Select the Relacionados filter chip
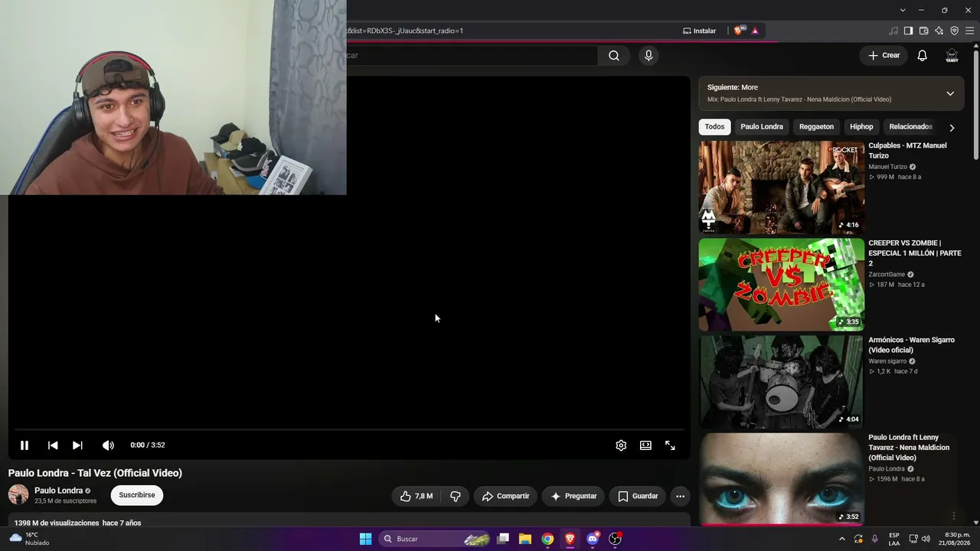 click(x=910, y=127)
